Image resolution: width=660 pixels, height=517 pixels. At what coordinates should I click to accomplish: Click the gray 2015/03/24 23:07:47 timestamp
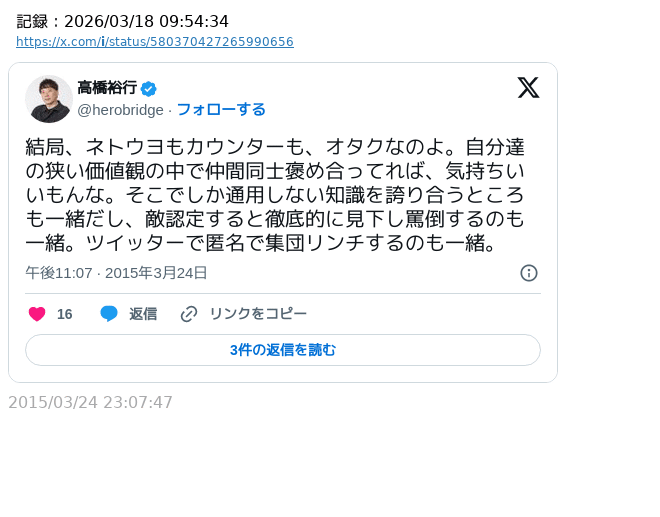pos(90,403)
